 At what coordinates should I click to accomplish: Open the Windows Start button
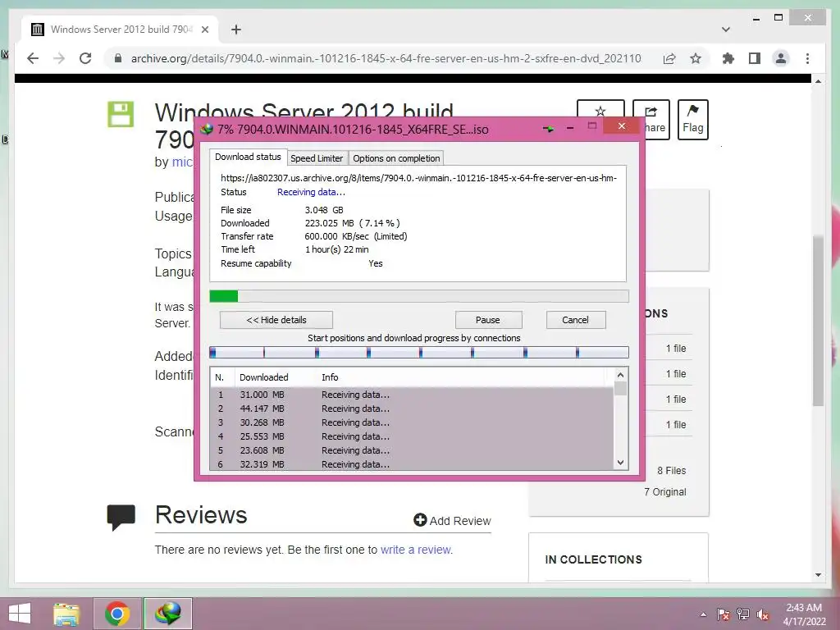click(20, 614)
